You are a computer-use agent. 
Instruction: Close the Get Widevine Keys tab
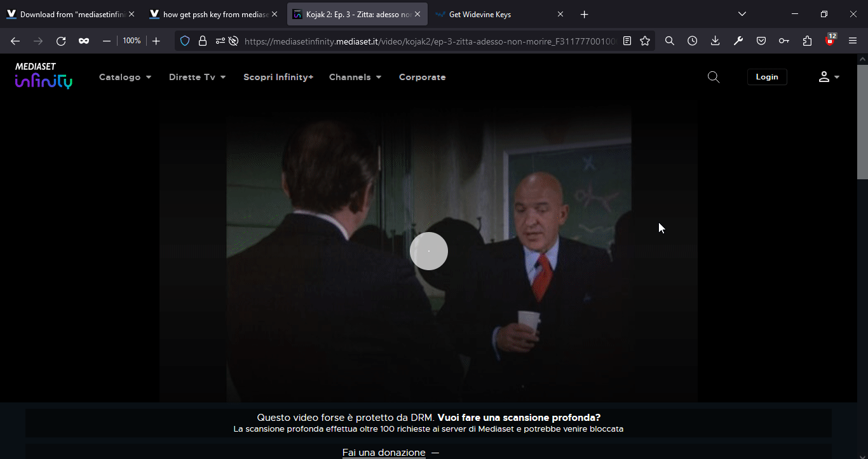coord(560,14)
